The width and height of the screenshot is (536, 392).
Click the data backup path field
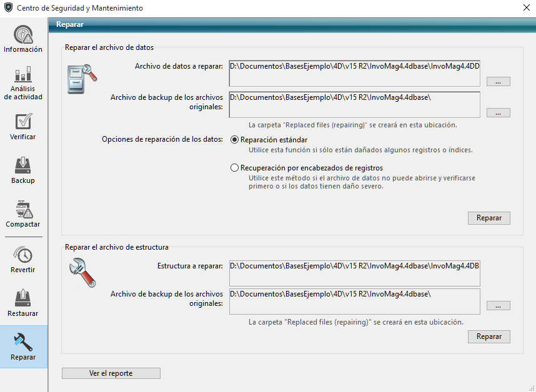pos(354,104)
